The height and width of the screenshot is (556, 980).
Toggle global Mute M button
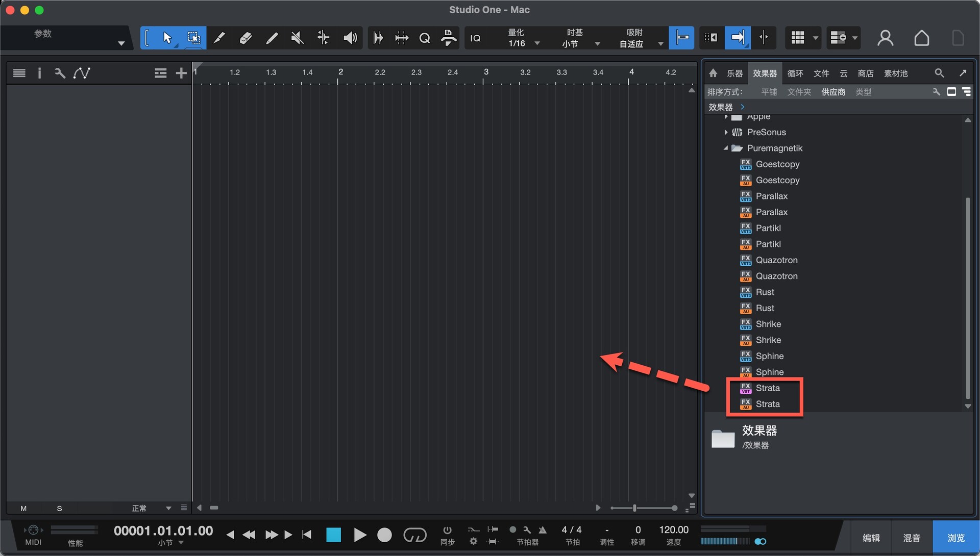click(x=23, y=509)
